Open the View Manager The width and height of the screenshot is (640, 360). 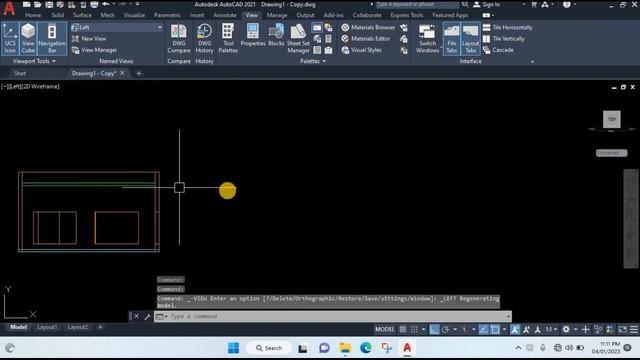pos(94,50)
